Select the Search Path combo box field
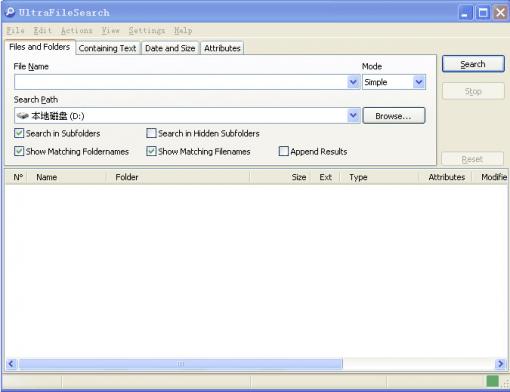The height and width of the screenshot is (392, 510). (187, 116)
